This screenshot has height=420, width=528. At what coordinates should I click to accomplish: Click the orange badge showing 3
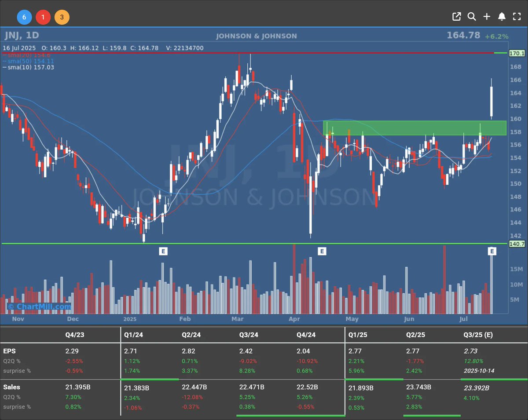point(62,18)
